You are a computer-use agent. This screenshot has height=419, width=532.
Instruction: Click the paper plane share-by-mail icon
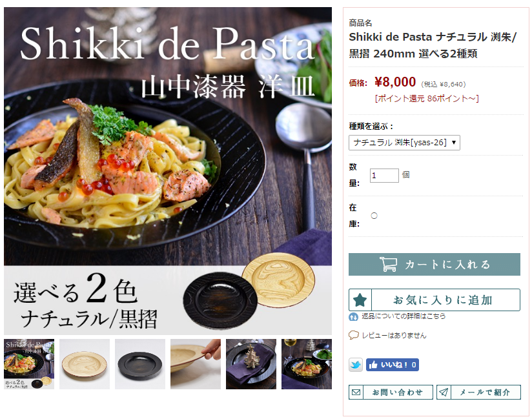coord(444,392)
